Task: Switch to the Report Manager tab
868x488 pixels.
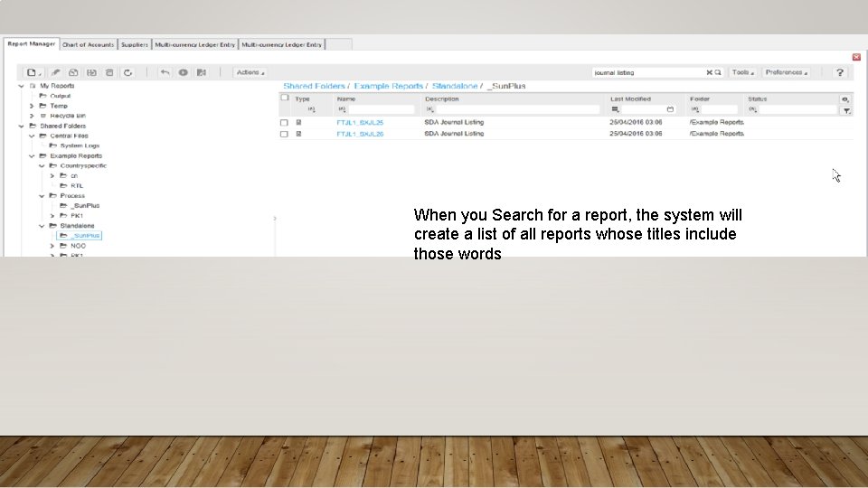Action: 32,43
